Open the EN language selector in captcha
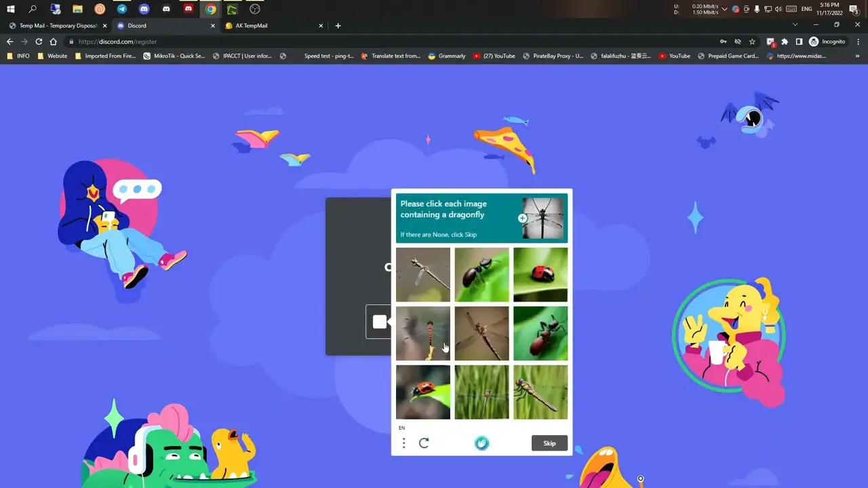Screen dimensions: 868x488 click(x=402, y=428)
